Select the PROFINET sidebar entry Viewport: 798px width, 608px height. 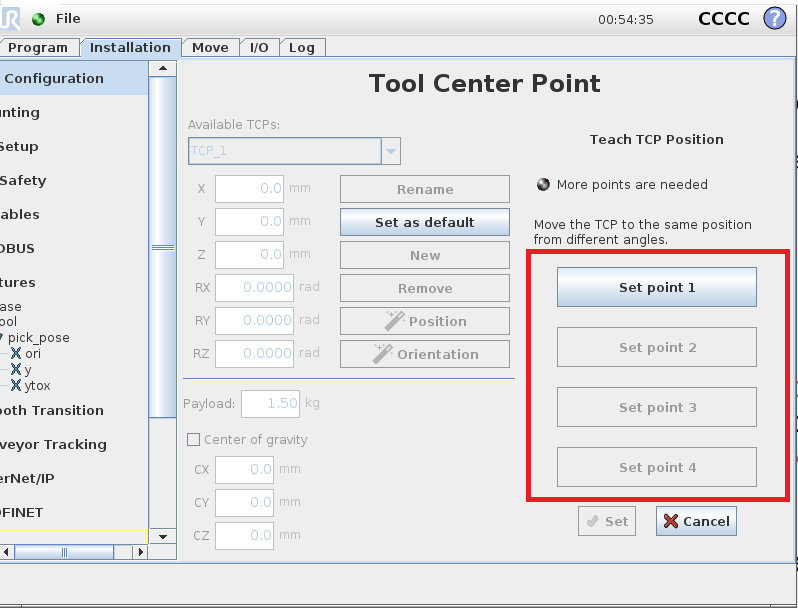click(x=74, y=513)
